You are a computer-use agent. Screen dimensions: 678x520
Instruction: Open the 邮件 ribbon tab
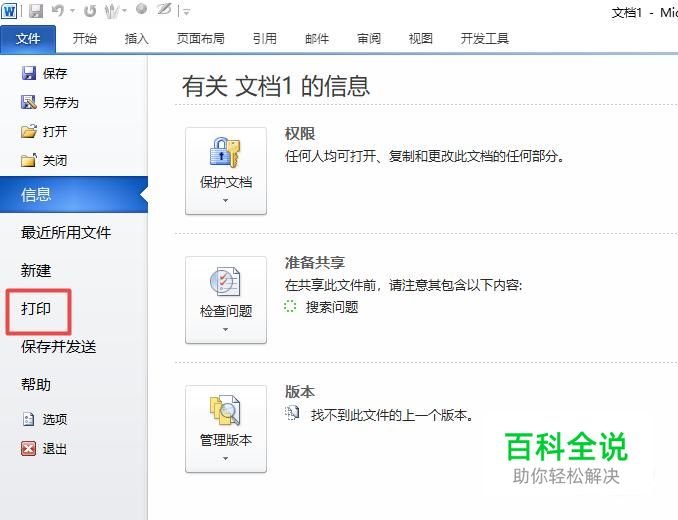coord(317,39)
